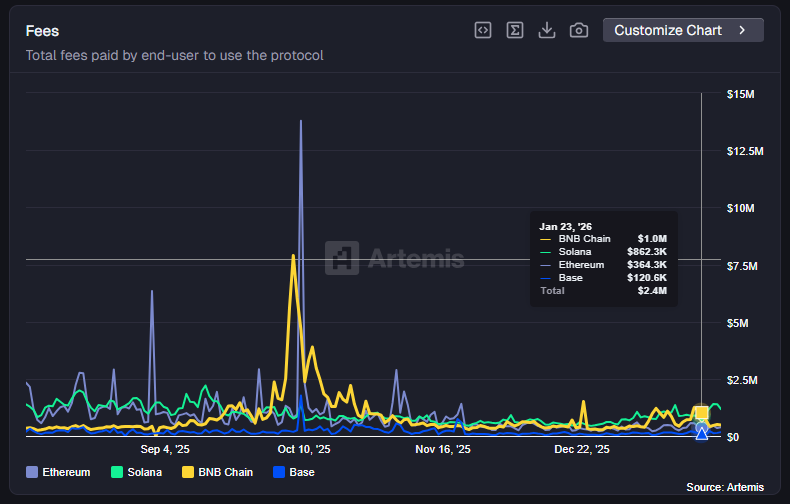Screen dimensions: 790x504
Task: Click the Artemis watermark logo icon
Action: [x=342, y=258]
